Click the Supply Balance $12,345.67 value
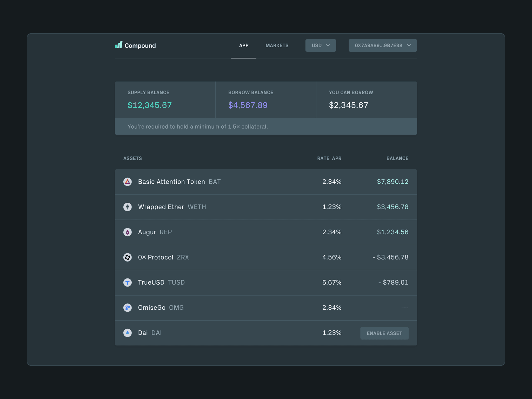 click(x=150, y=105)
